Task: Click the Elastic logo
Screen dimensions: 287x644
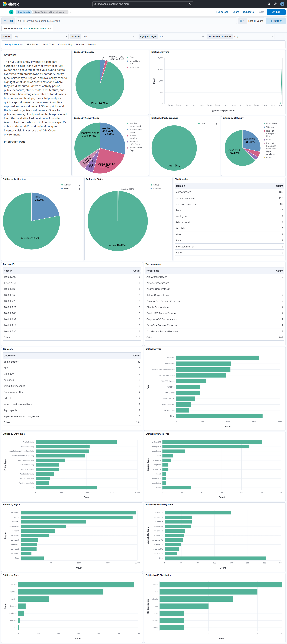Action: click(11, 4)
